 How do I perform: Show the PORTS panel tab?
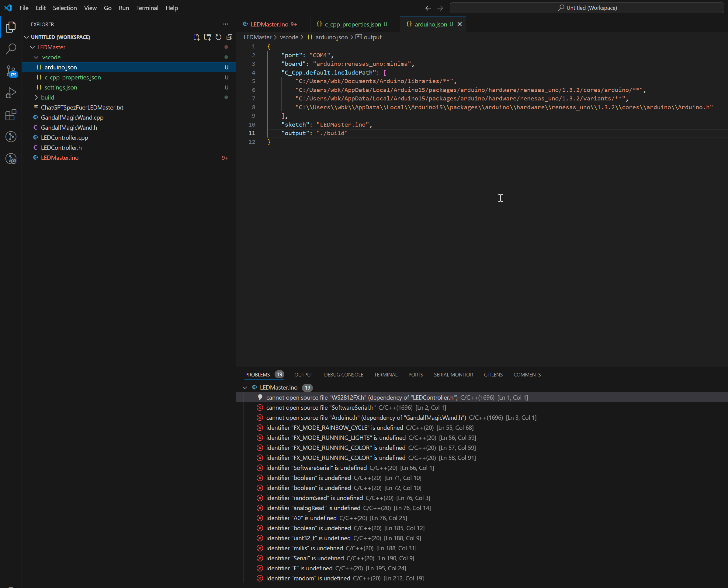click(416, 375)
